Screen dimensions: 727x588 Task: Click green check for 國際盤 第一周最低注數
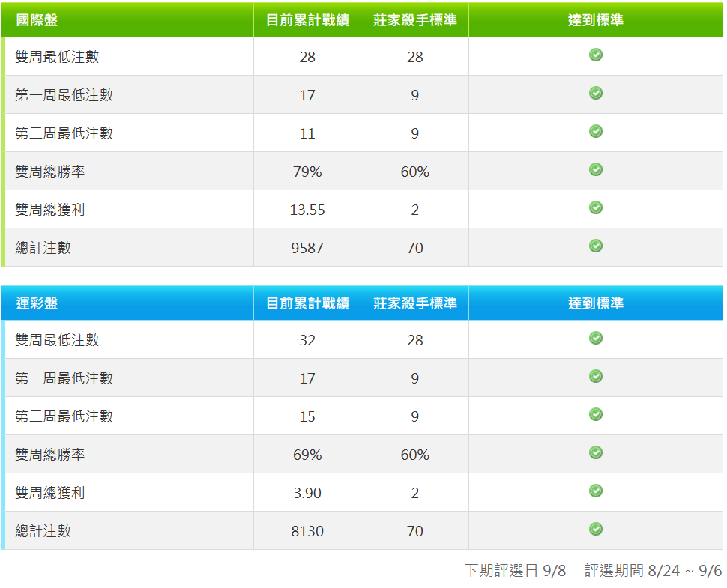click(x=595, y=93)
